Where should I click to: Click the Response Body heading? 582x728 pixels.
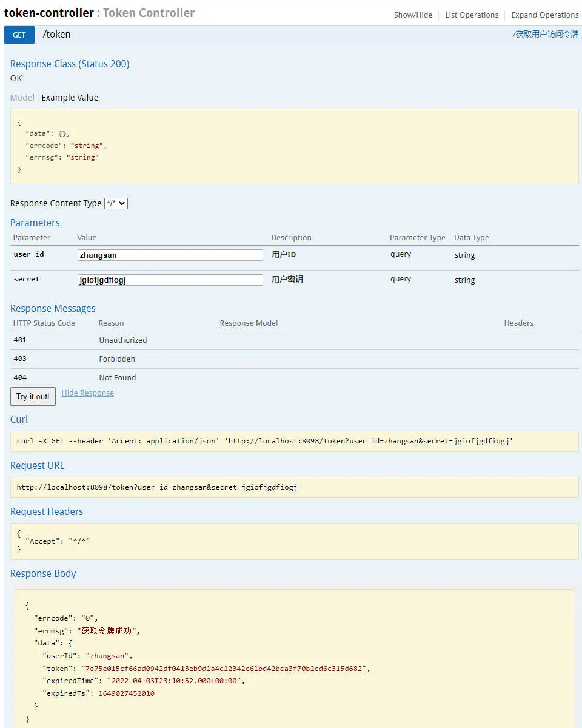tap(43, 574)
